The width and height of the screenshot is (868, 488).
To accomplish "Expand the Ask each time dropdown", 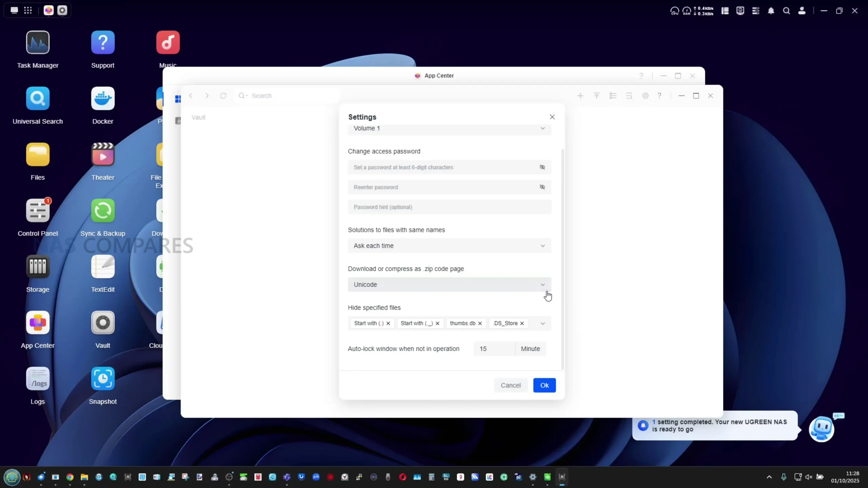I will coord(449,246).
